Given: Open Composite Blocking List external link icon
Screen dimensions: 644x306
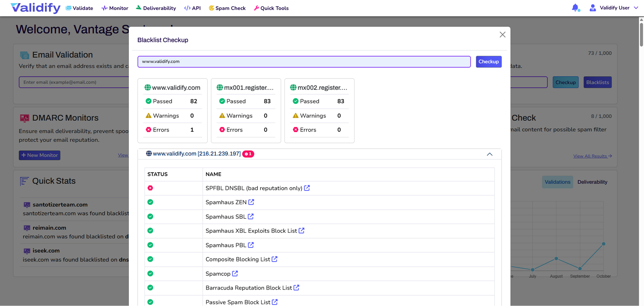Looking at the screenshot, I should [x=274, y=259].
